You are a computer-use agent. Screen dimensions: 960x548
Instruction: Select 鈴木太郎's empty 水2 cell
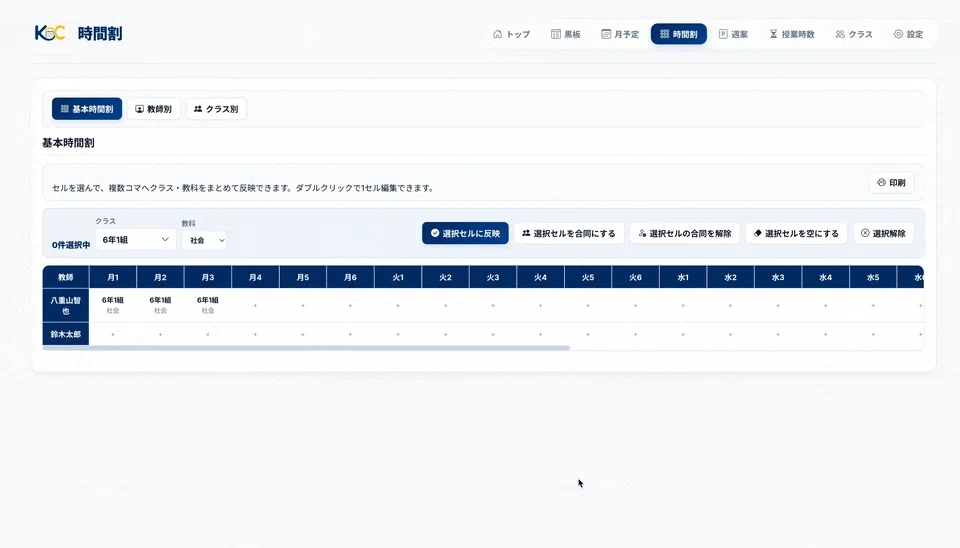click(x=730, y=334)
